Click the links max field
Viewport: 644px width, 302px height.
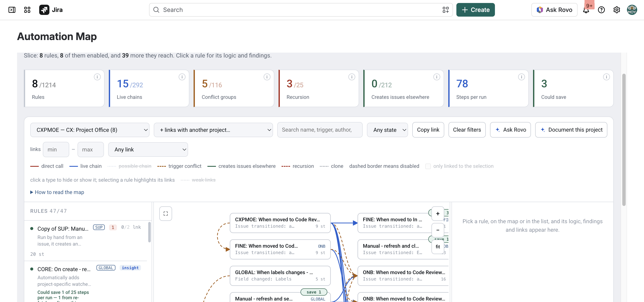pos(91,150)
